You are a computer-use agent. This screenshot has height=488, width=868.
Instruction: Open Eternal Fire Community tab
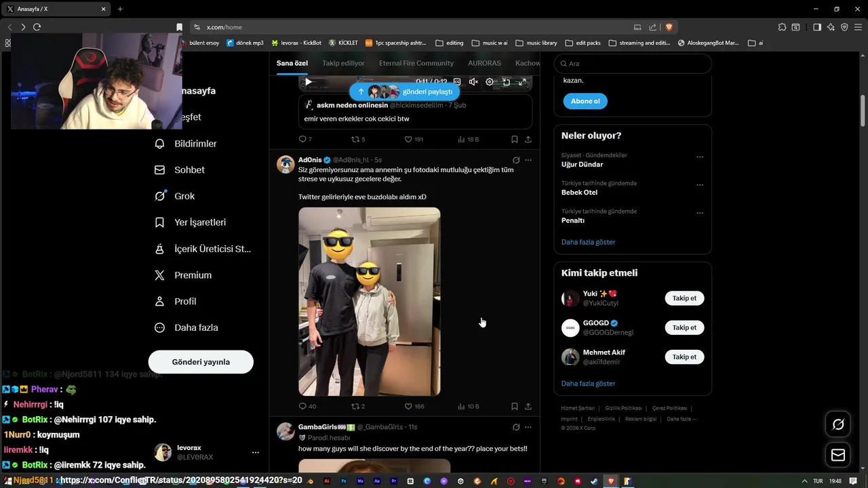coord(416,63)
